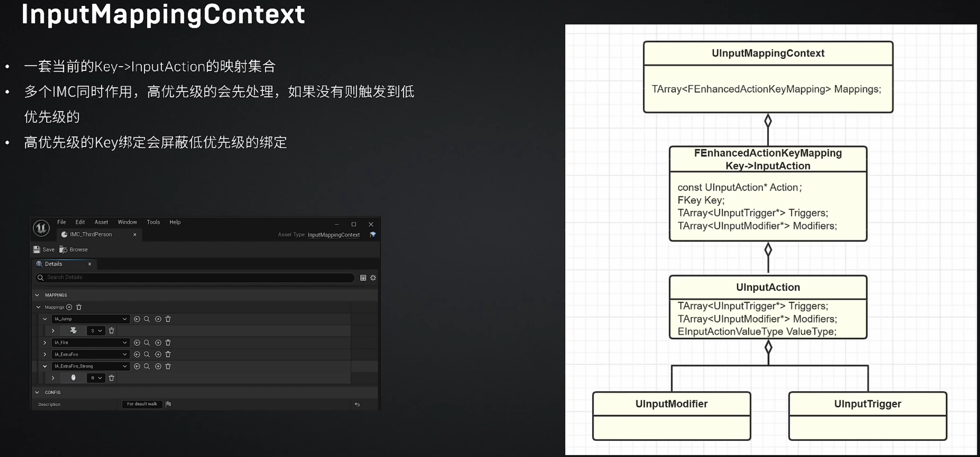Open the IA_Jump action asset dropdown
Screen dimensions: 980x457
[x=91, y=319]
